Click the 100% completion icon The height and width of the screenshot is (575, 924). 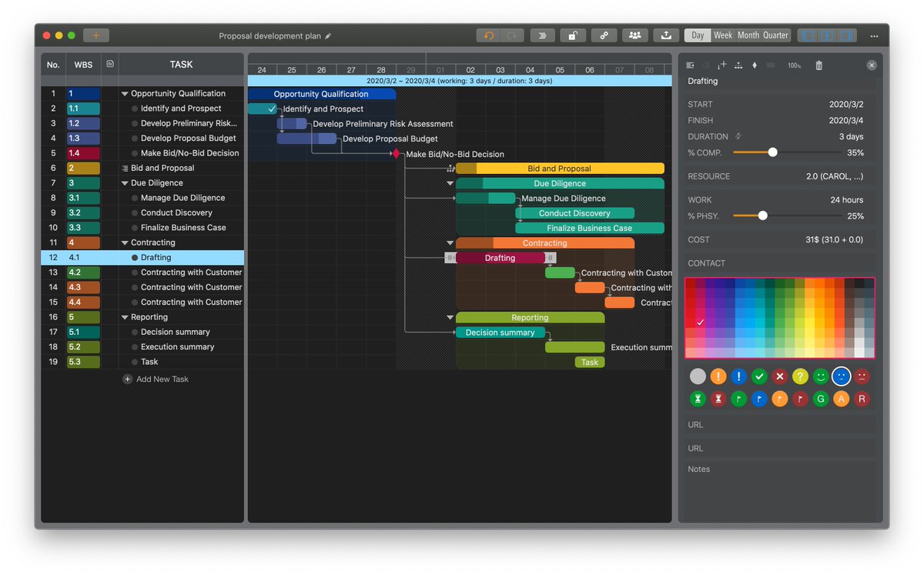tap(794, 65)
